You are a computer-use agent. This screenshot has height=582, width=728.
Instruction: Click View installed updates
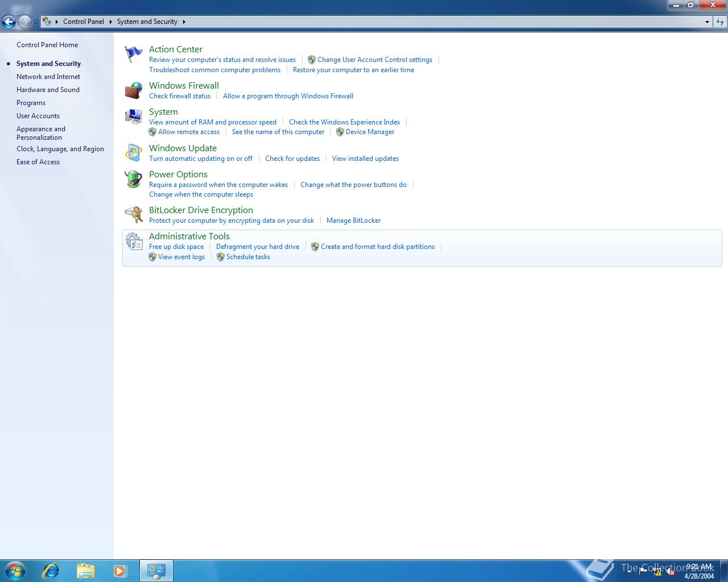pos(365,159)
